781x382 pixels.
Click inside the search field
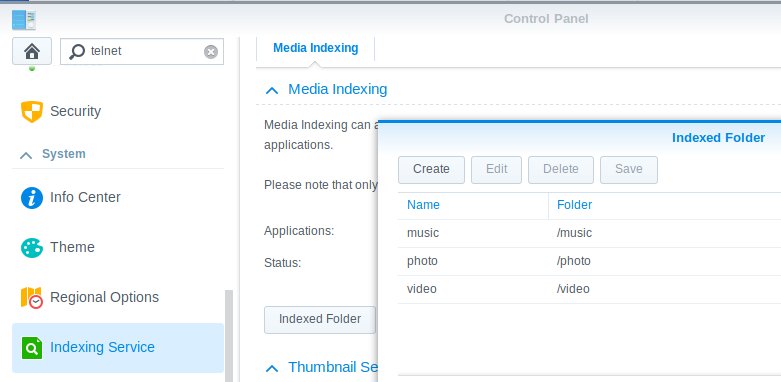coord(142,51)
